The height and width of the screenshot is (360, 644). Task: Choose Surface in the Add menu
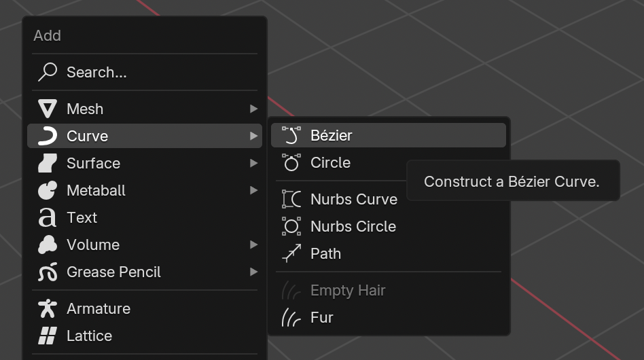pyautogui.click(x=145, y=164)
